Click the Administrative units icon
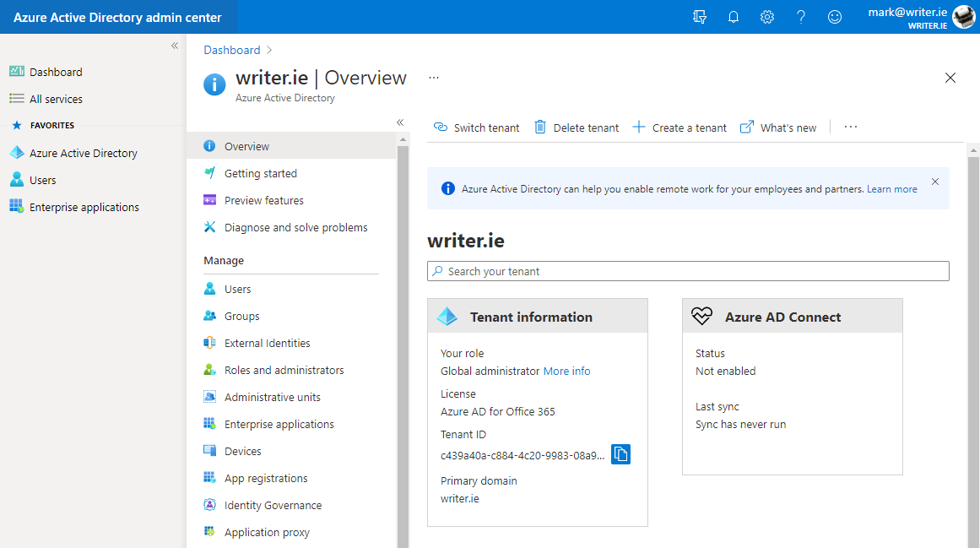This screenshot has height=548, width=980. tap(210, 396)
